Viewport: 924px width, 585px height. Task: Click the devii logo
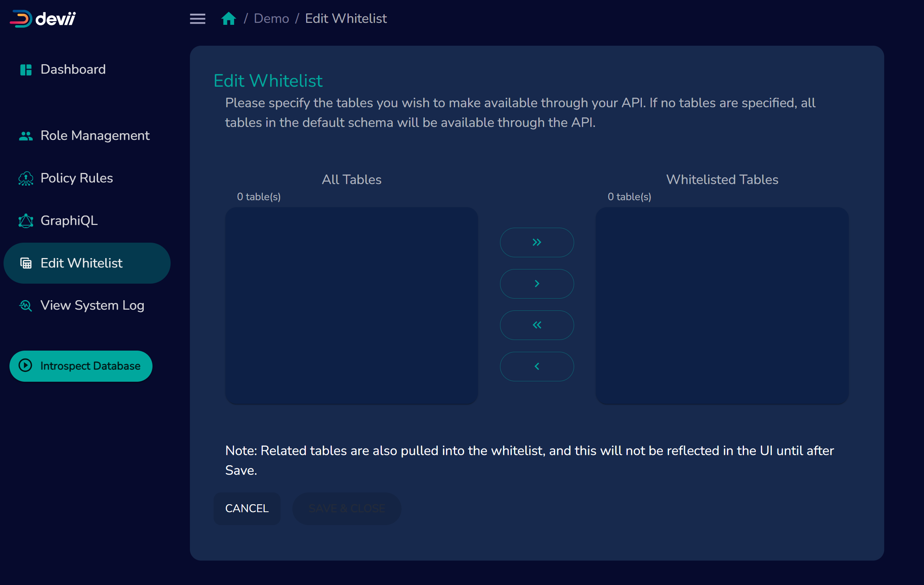pyautogui.click(x=43, y=19)
